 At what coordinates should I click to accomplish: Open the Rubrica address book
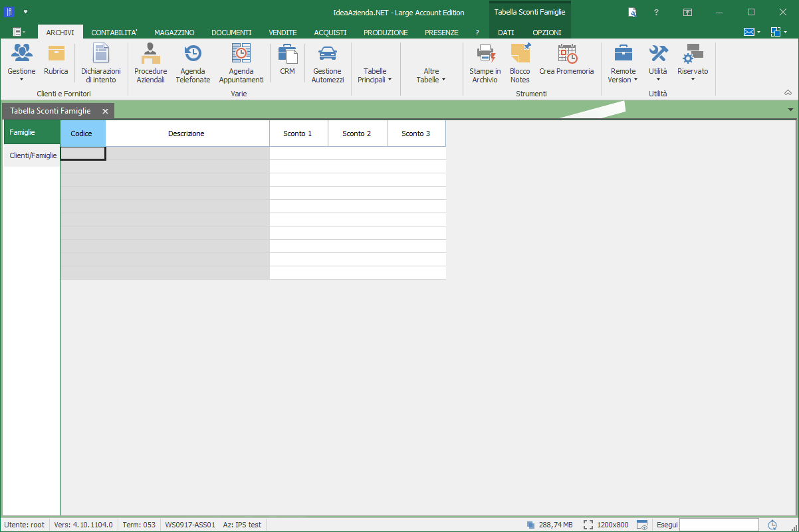coord(56,53)
